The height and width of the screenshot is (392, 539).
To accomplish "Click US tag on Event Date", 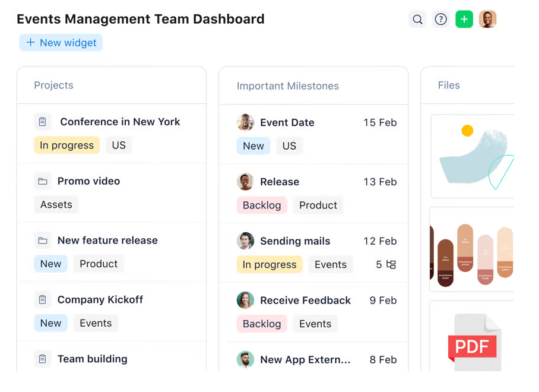I will point(289,146).
